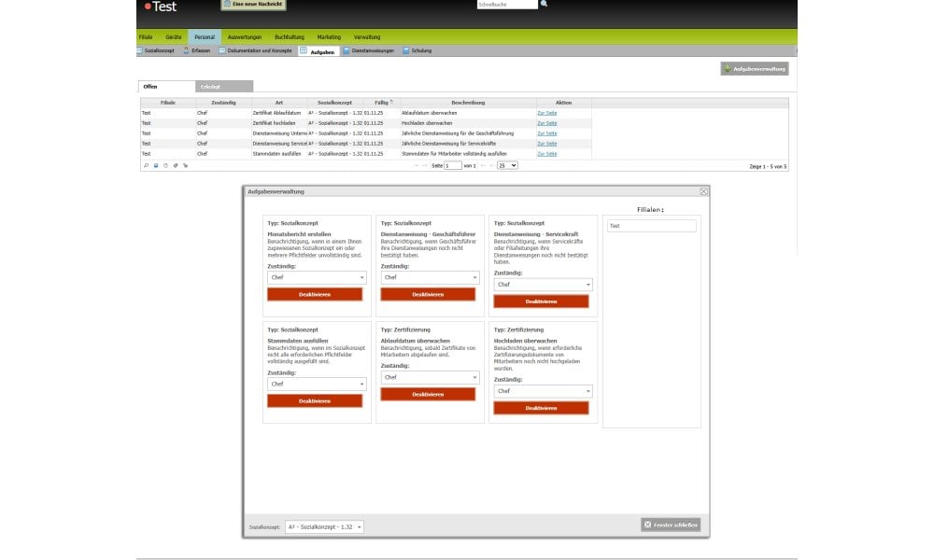Viewport: 934px width, 560px height.
Task: Click the magnifier icon beside Schnellsuche
Action: pyautogui.click(x=544, y=4)
